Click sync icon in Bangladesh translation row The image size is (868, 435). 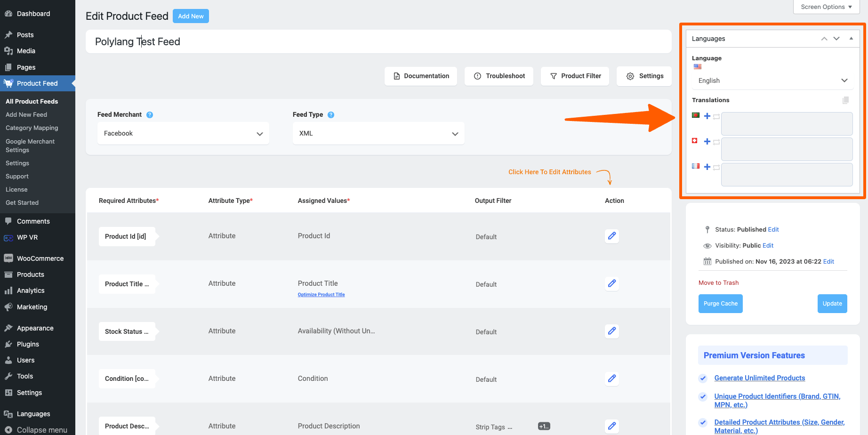716,117
